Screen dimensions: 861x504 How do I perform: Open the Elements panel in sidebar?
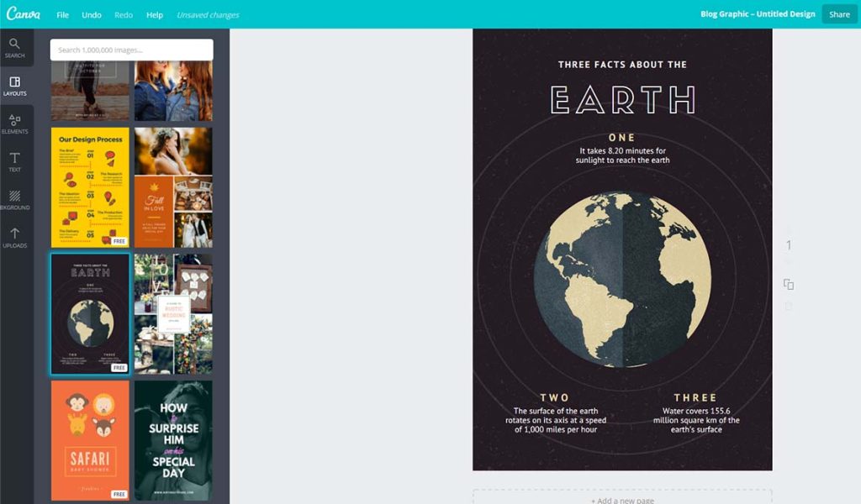click(x=15, y=124)
